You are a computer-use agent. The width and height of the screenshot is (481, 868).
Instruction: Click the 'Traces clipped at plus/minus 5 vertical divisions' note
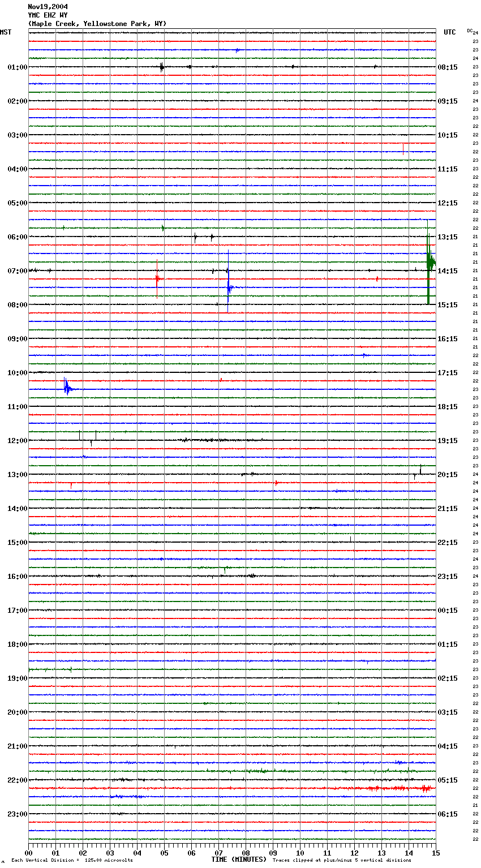[342, 861]
